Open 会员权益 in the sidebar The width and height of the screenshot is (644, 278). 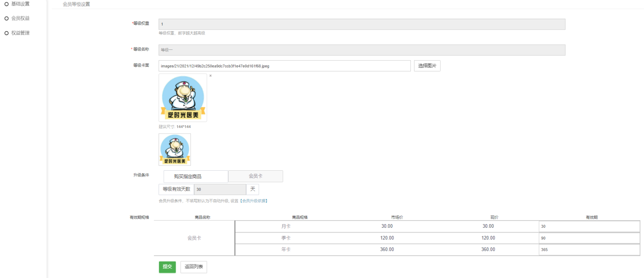pos(20,18)
